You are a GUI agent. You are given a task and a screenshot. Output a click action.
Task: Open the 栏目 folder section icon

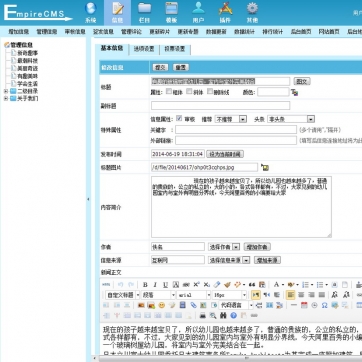point(144,13)
